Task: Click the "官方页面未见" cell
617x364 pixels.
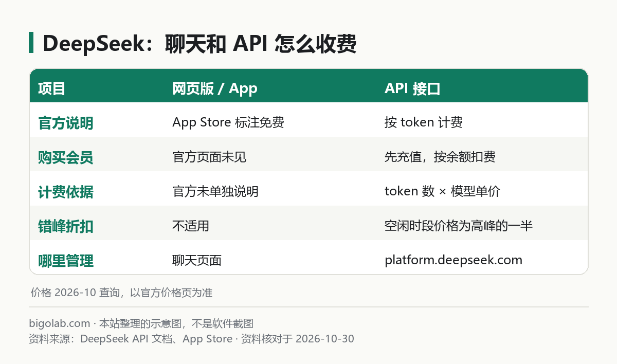Action: click(x=209, y=157)
